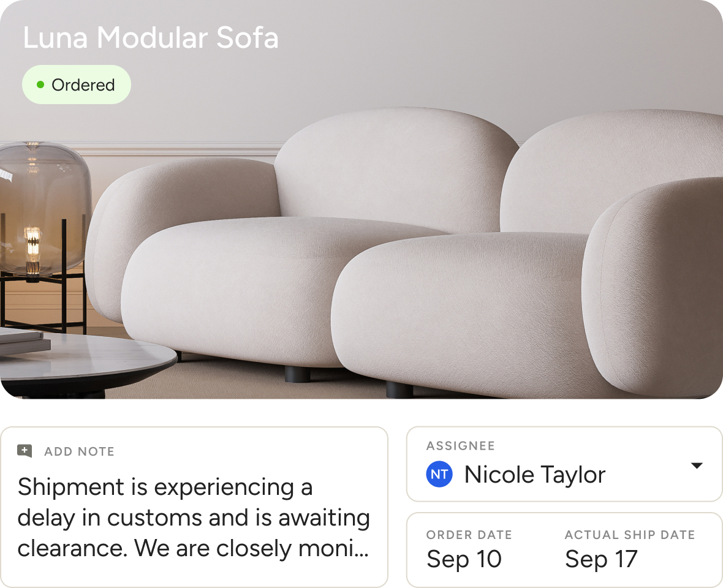Click the ORDER DATE label
This screenshot has width=723, height=588.
469,535
